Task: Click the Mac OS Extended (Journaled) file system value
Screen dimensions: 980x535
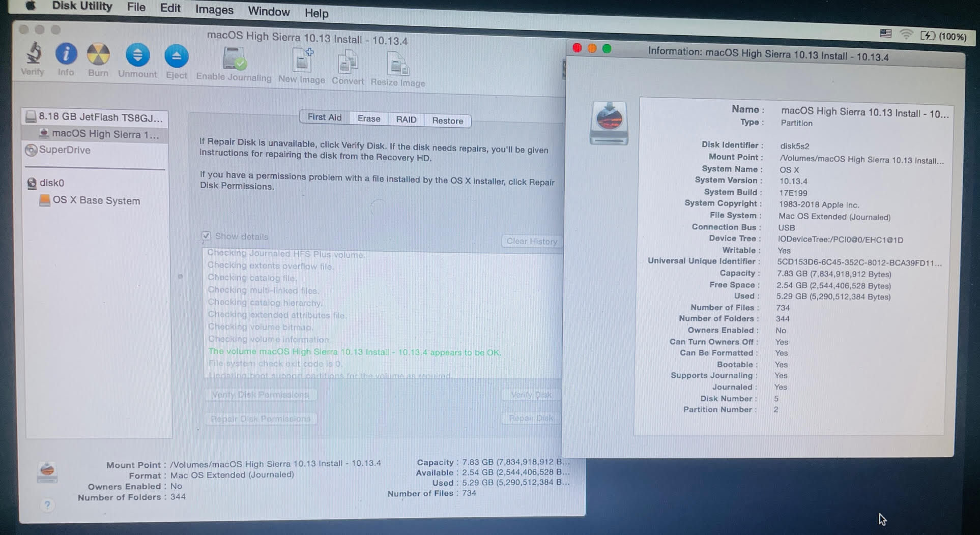Action: coord(834,217)
